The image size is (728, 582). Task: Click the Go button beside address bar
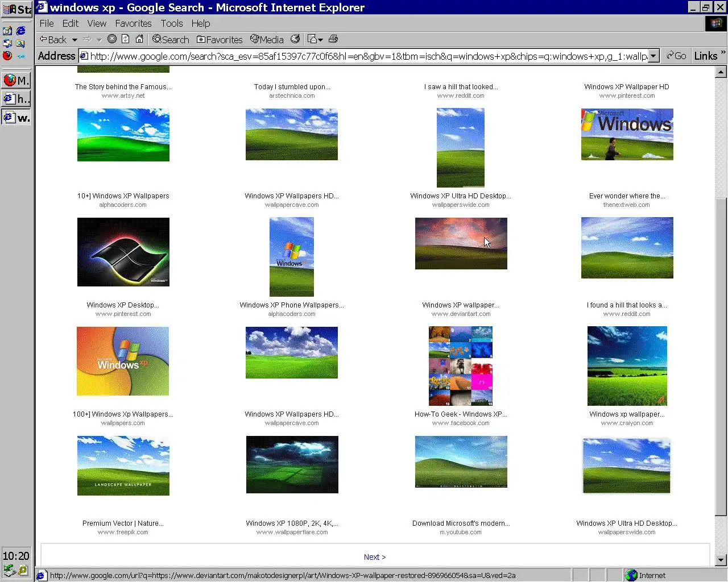676,56
